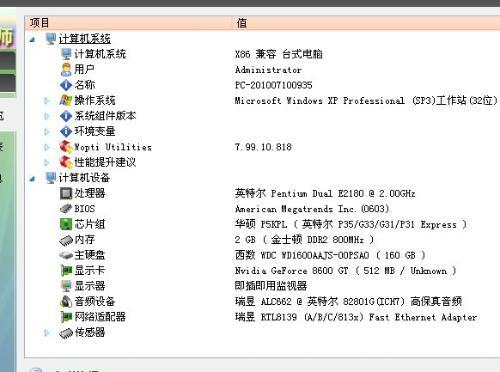Image resolution: width=500 pixels, height=372 pixels.
Task: Click the 传感器 chip icon
Action: 66,333
